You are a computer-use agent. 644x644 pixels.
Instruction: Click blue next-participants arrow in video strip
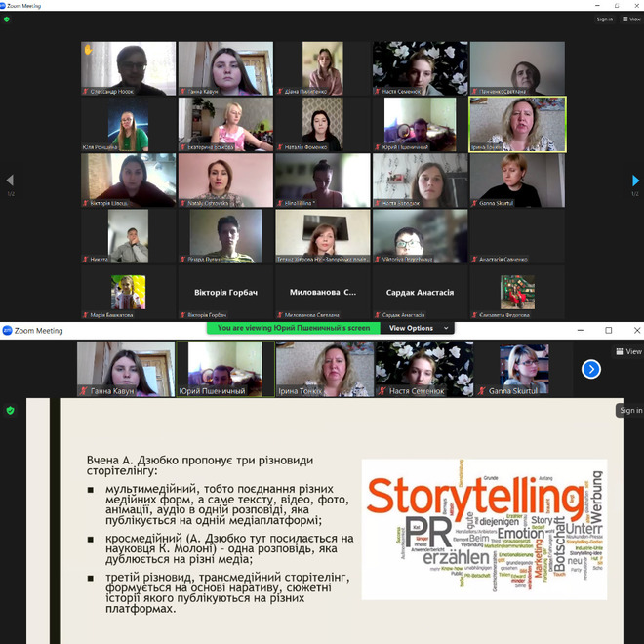point(591,369)
